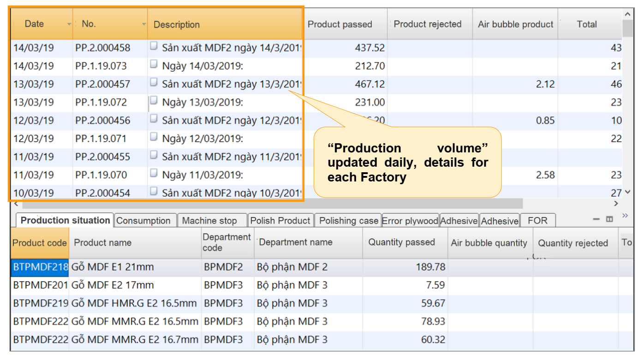The image size is (644, 356).
Task: Click the document icon in row PP.1.19.071
Action: [154, 137]
